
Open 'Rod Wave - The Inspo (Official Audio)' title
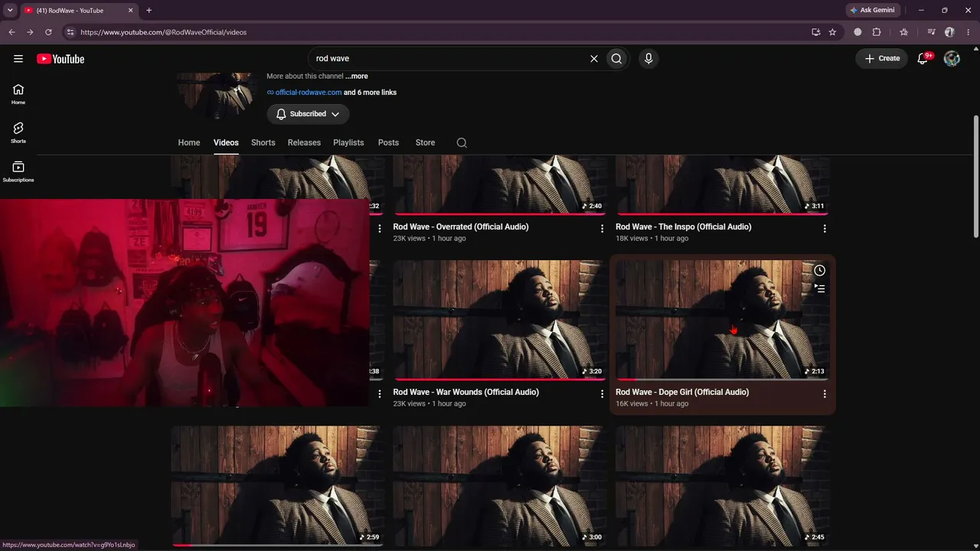684,227
